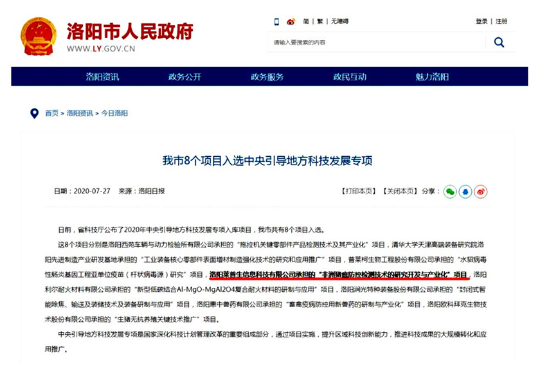Open the mobile version phone icon
The height and width of the screenshot is (392, 540).
[x=276, y=22]
